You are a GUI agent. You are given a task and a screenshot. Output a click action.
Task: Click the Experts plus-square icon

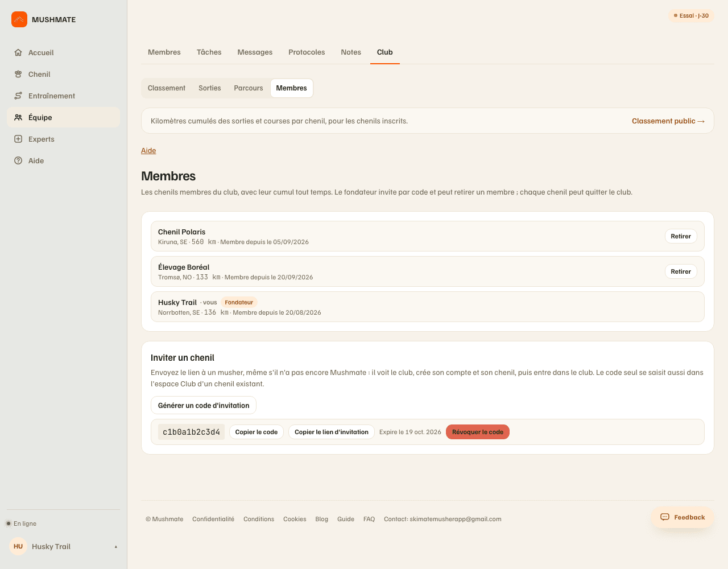click(18, 139)
